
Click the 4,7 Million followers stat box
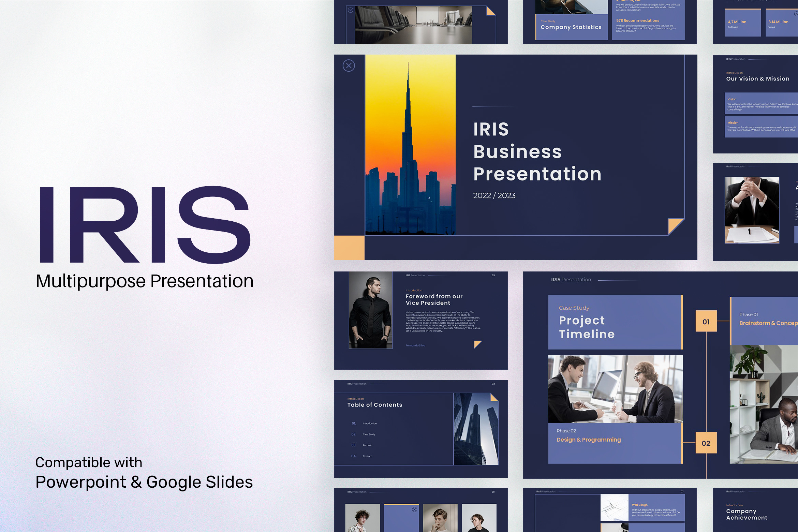point(743,23)
